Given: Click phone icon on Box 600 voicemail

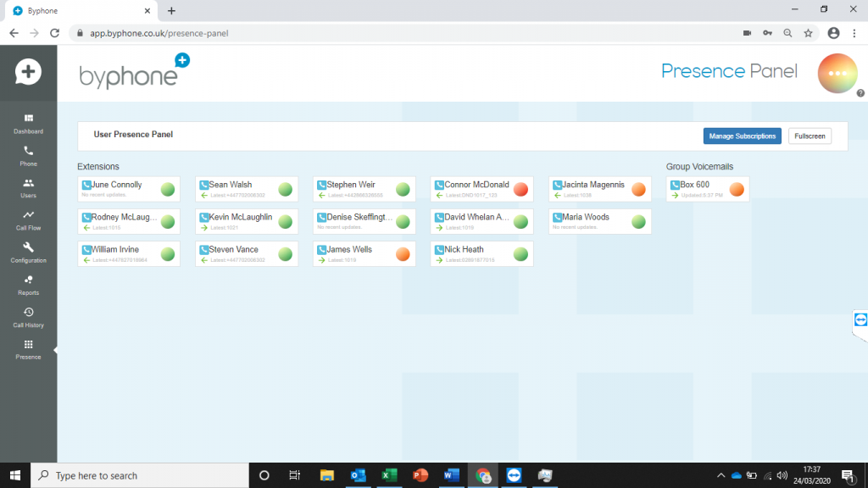Looking at the screenshot, I should (x=675, y=185).
